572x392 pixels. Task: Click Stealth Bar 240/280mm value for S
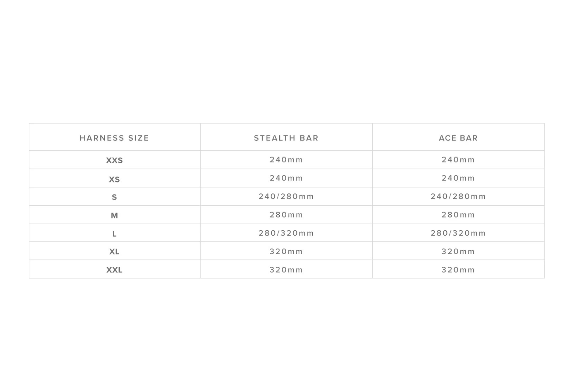coord(286,197)
